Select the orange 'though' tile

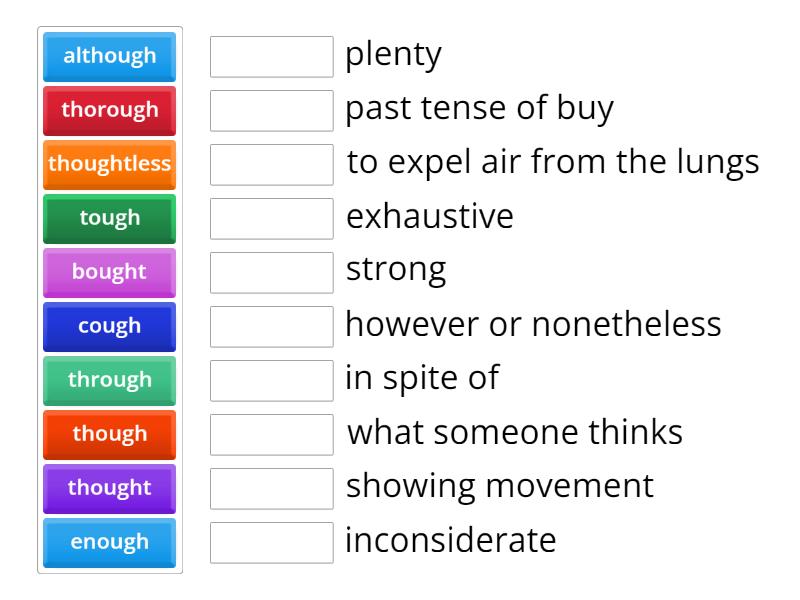pos(109,434)
